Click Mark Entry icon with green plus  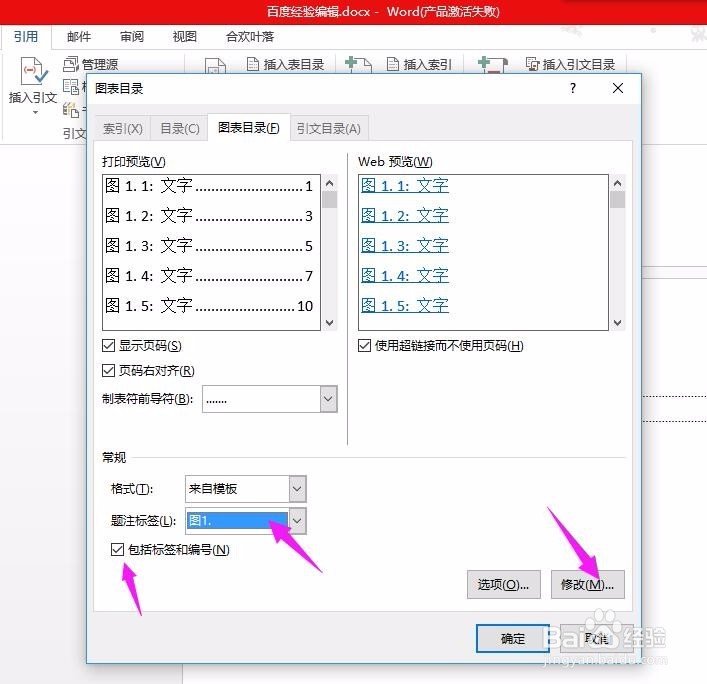tap(358, 64)
